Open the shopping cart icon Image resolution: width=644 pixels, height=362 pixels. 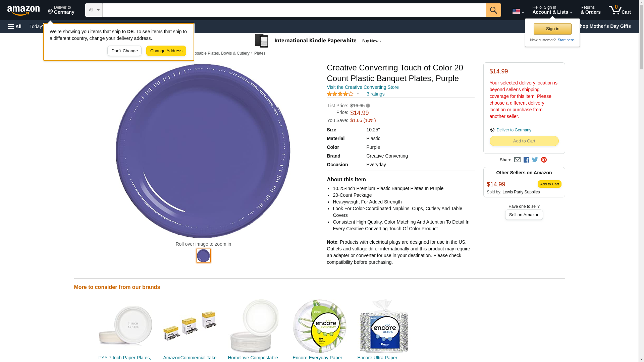[x=620, y=10]
